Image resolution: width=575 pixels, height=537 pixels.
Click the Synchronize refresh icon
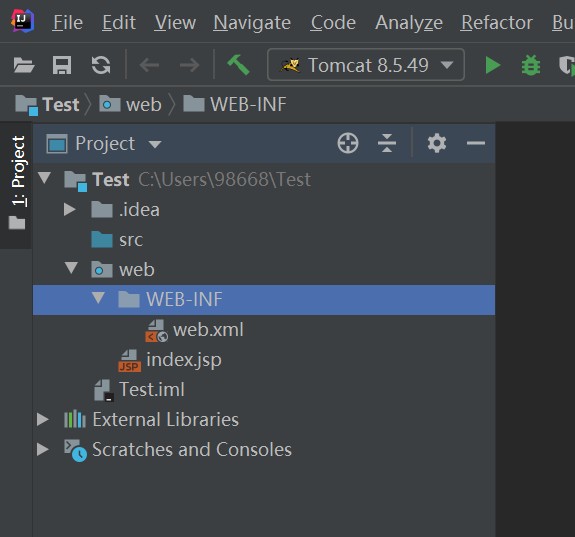(x=101, y=65)
